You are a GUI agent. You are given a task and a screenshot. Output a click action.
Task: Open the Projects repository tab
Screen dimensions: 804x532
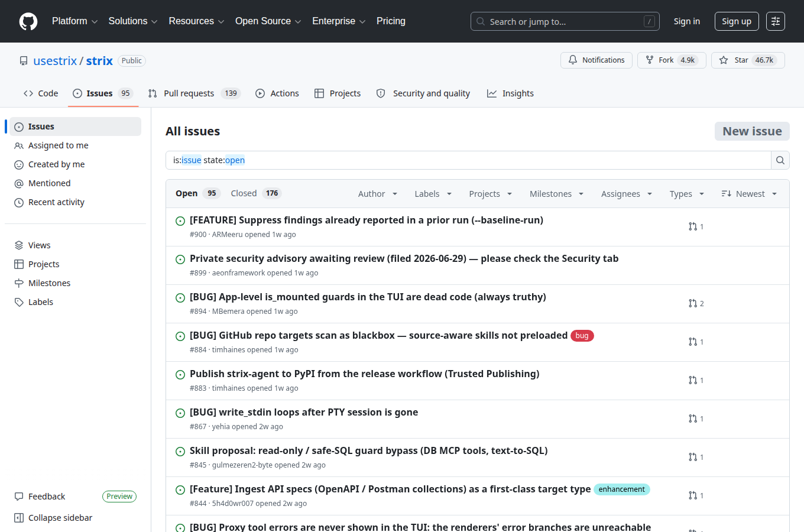tap(338, 93)
